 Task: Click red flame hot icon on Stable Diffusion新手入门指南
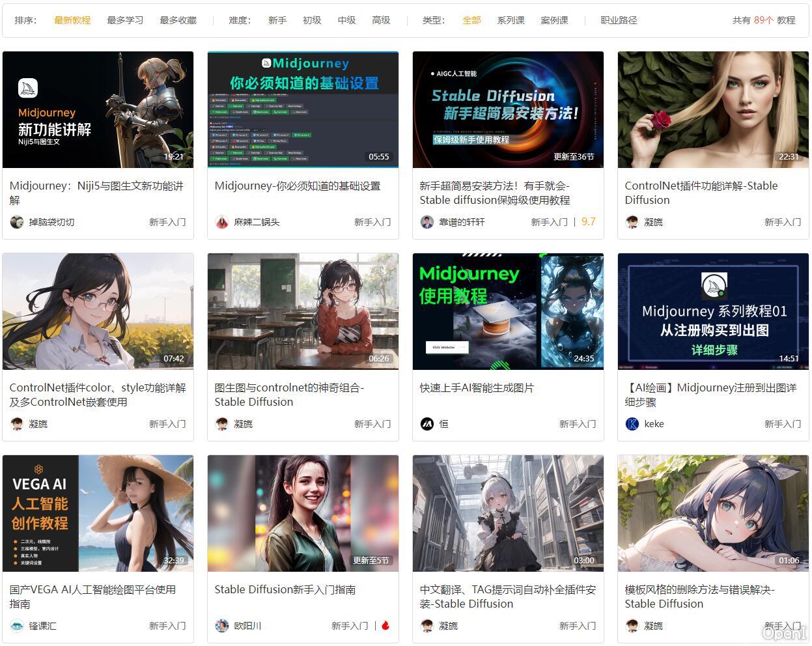(x=385, y=626)
